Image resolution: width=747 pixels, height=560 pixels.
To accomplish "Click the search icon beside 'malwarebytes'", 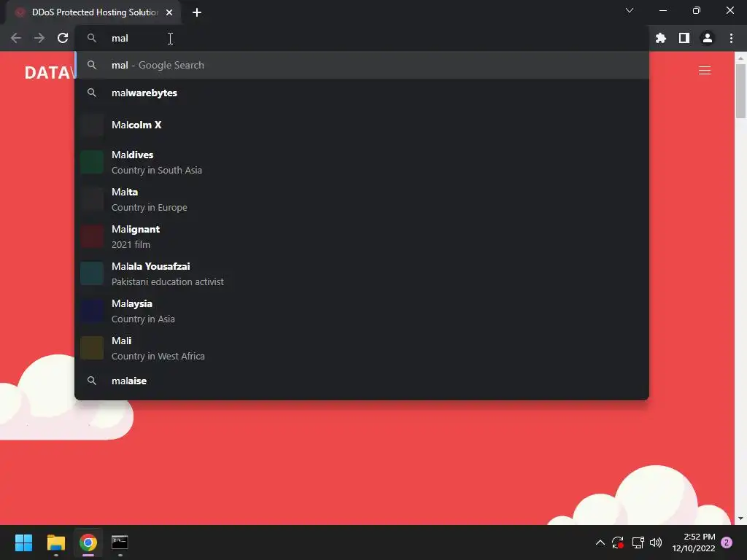I will pyautogui.click(x=91, y=93).
